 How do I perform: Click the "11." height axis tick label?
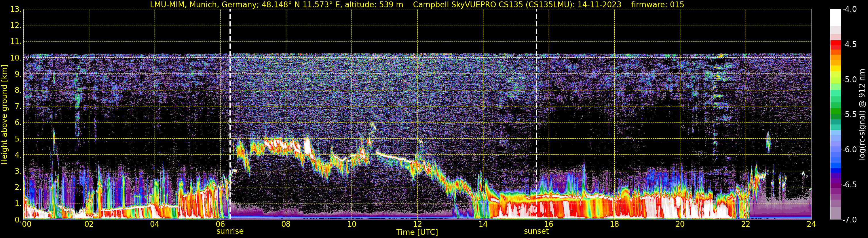(x=16, y=42)
